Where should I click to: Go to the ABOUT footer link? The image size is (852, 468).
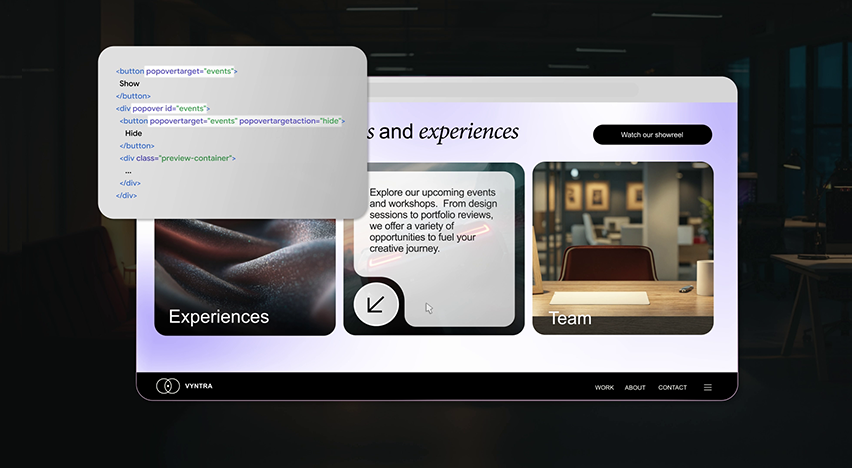(x=635, y=388)
